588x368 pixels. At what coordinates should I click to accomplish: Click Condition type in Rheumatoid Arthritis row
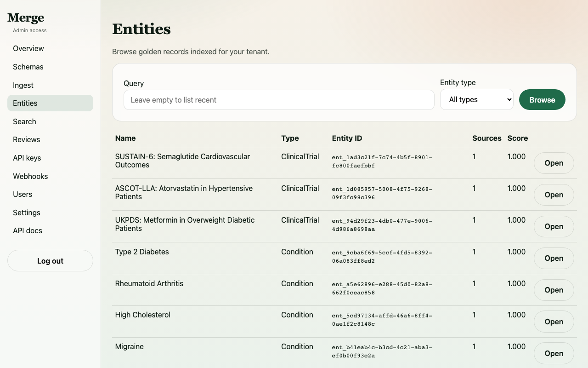click(297, 283)
